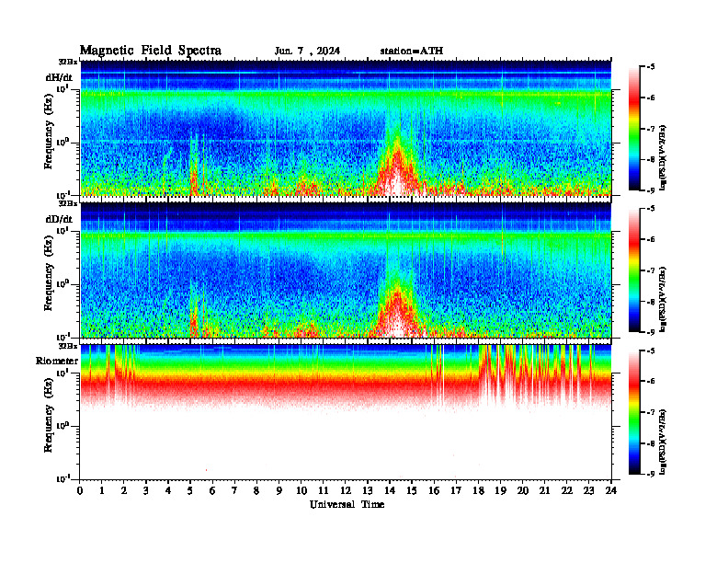Viewport: 728px width, 563px height.
Task: Click the color scale bar beside dD/dt panel
Action: [634, 270]
